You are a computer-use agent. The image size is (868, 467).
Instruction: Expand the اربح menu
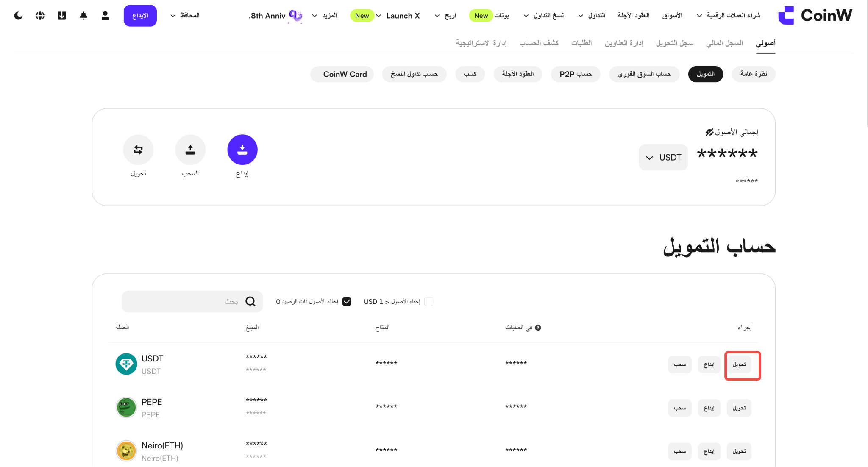(445, 16)
